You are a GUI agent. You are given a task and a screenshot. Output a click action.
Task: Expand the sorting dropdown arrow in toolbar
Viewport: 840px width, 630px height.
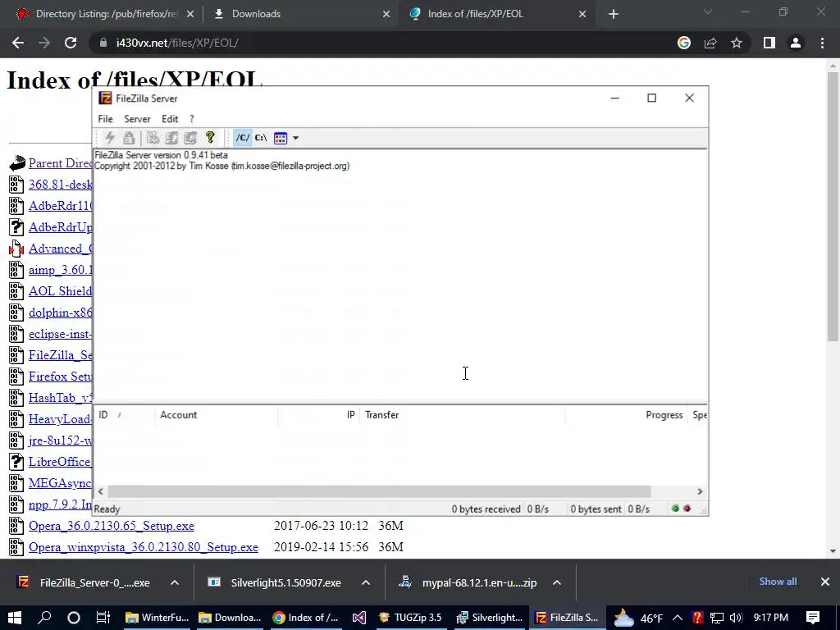tap(295, 138)
